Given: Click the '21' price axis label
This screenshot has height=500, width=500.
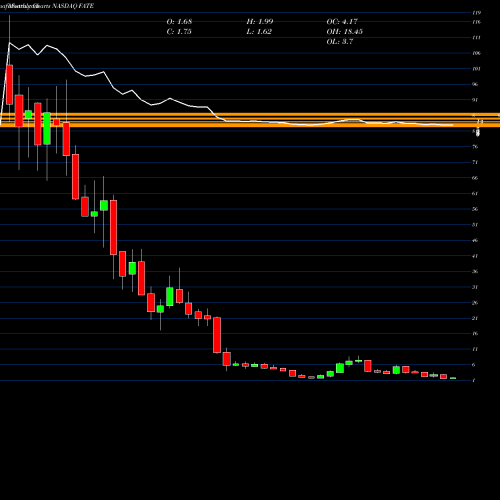Looking at the screenshot, I should (475, 318).
